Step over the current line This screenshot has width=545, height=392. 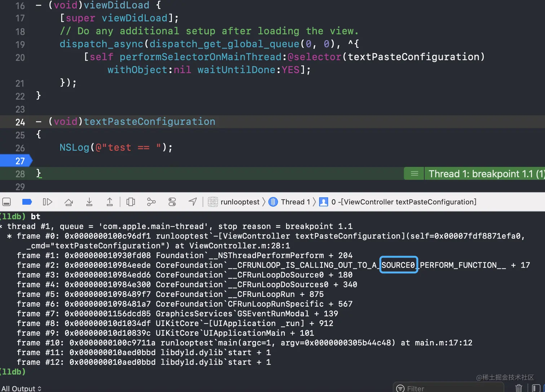[68, 202]
